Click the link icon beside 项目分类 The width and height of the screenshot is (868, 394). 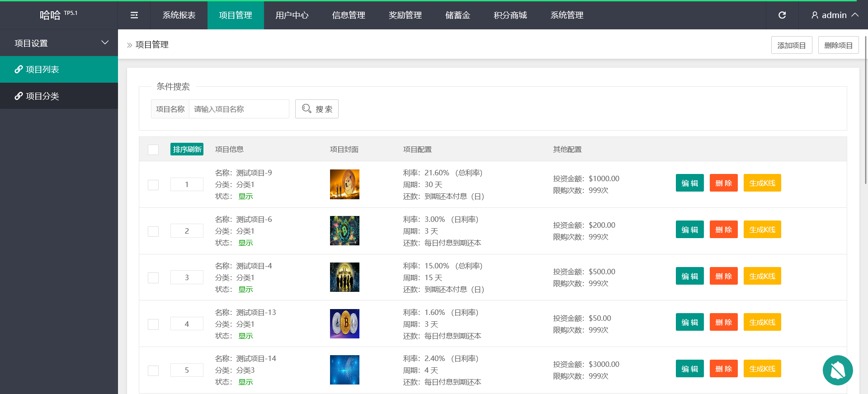coord(19,96)
